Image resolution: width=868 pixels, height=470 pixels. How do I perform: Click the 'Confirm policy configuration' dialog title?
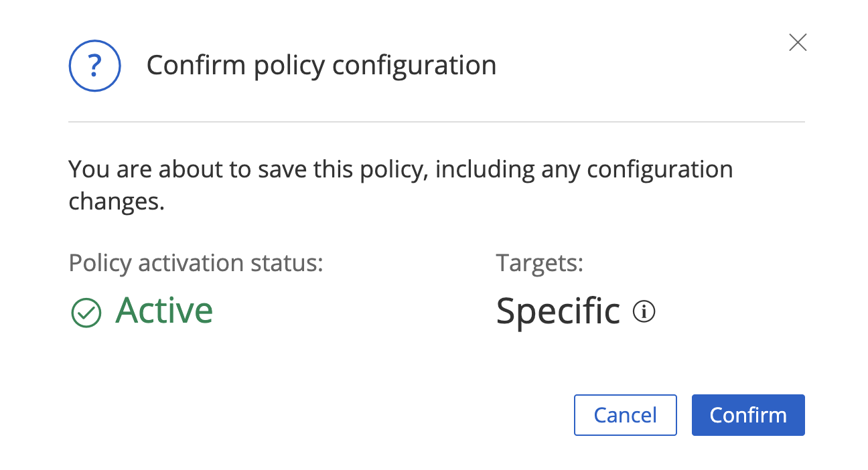321,66
